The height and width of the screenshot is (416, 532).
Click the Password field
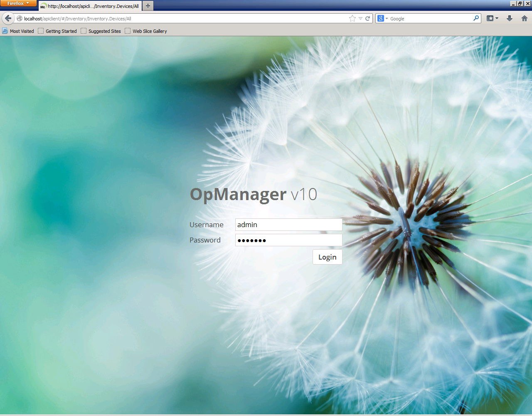pyautogui.click(x=289, y=240)
